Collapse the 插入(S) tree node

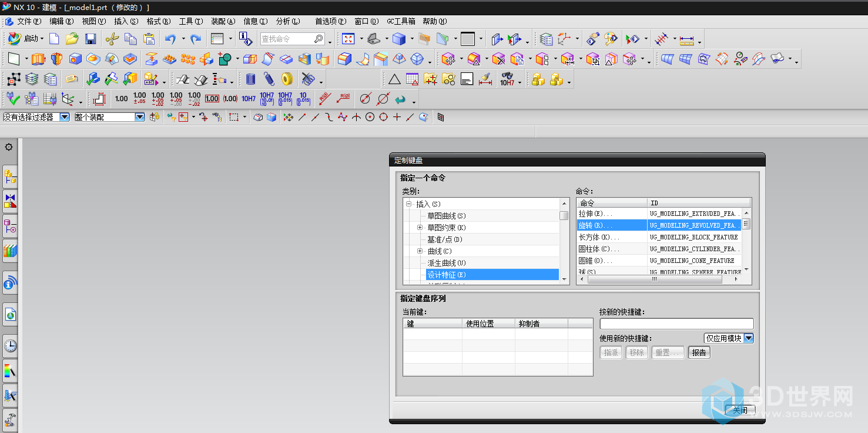408,204
